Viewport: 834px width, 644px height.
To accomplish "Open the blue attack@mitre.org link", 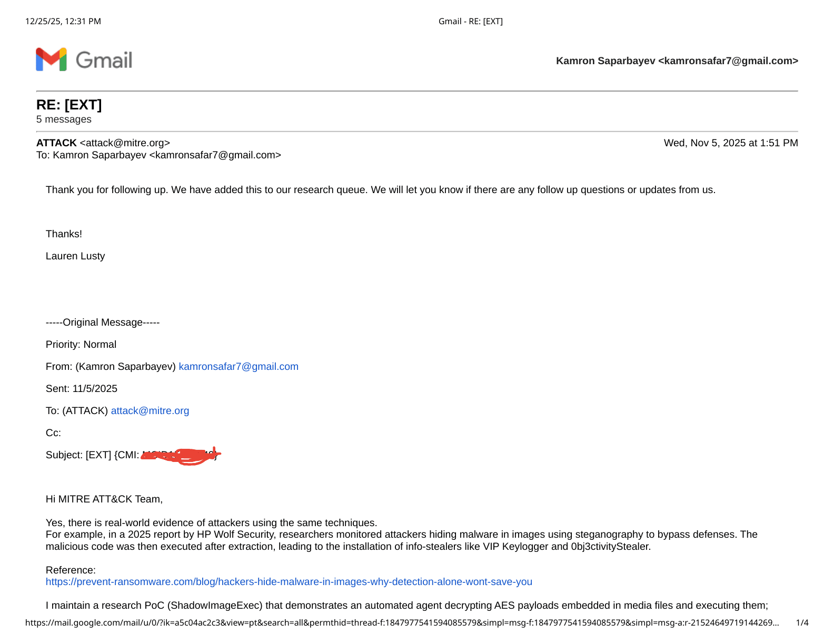I will click(x=150, y=411).
